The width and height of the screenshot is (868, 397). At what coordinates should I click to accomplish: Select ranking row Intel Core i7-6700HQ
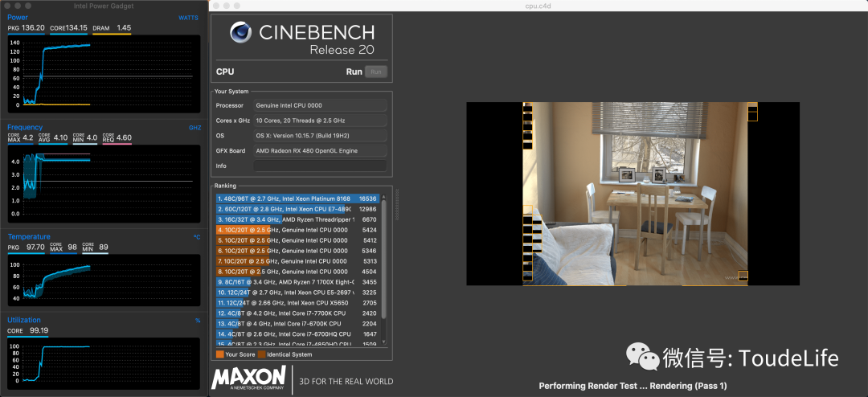(298, 334)
